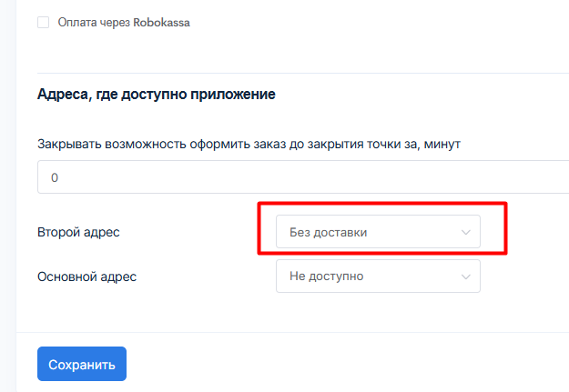Image resolution: width=569 pixels, height=392 pixels.
Task: Click the word Robokassa in payment option
Action: click(161, 23)
